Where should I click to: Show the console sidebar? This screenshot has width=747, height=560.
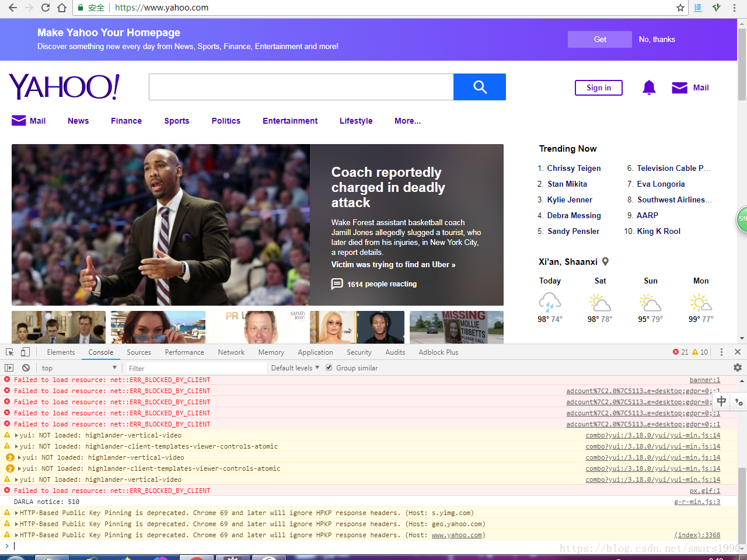click(x=9, y=368)
